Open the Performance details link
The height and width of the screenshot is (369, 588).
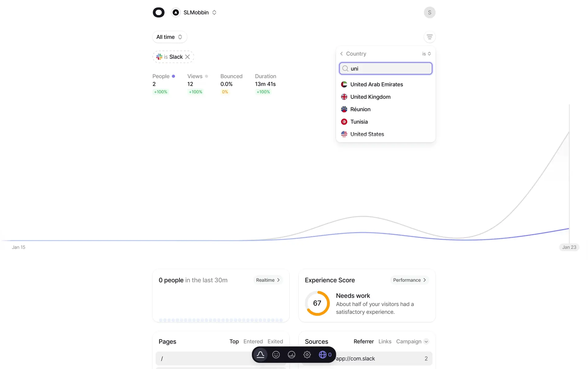click(409, 280)
